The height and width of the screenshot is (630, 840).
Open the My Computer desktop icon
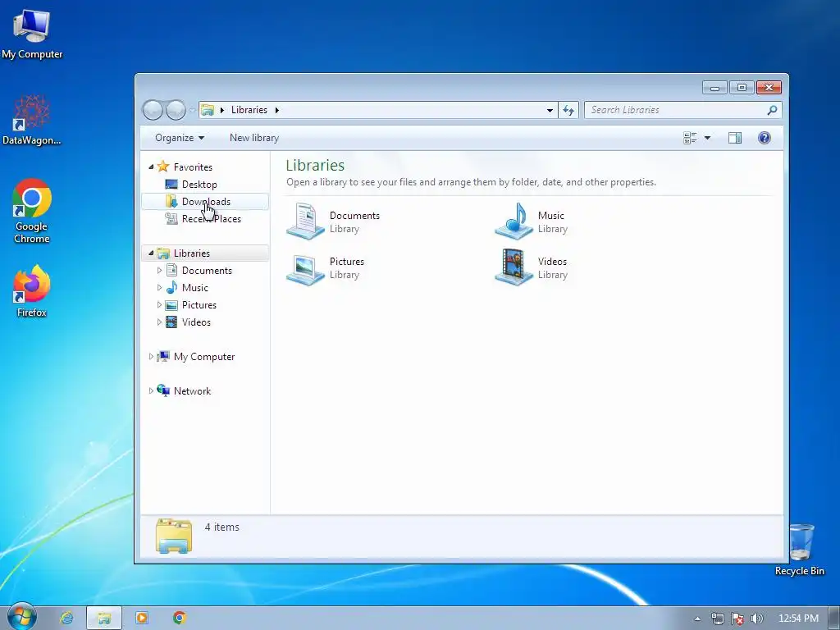pyautogui.click(x=32, y=34)
